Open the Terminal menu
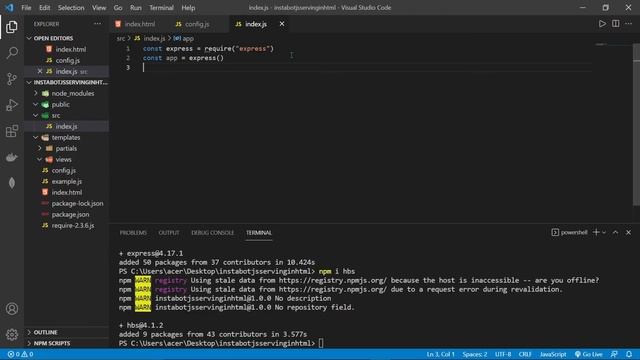 point(161,8)
